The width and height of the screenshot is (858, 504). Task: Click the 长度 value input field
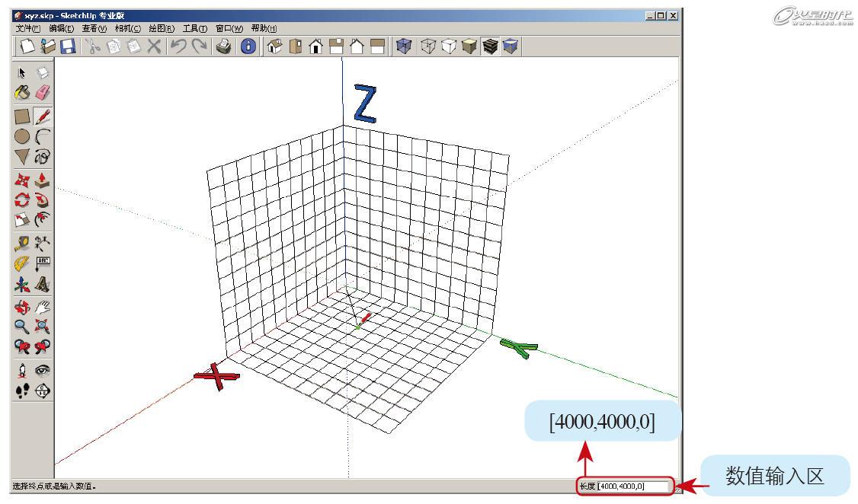[633, 486]
